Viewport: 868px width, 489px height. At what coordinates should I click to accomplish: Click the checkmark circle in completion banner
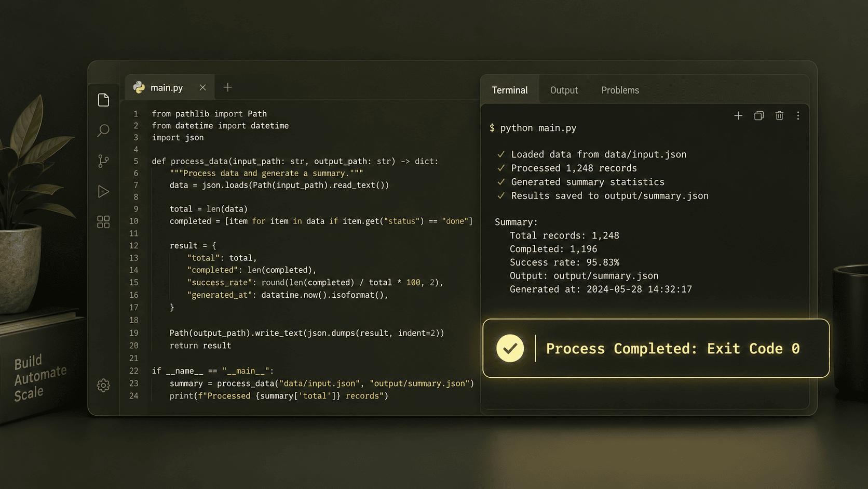pos(510,348)
